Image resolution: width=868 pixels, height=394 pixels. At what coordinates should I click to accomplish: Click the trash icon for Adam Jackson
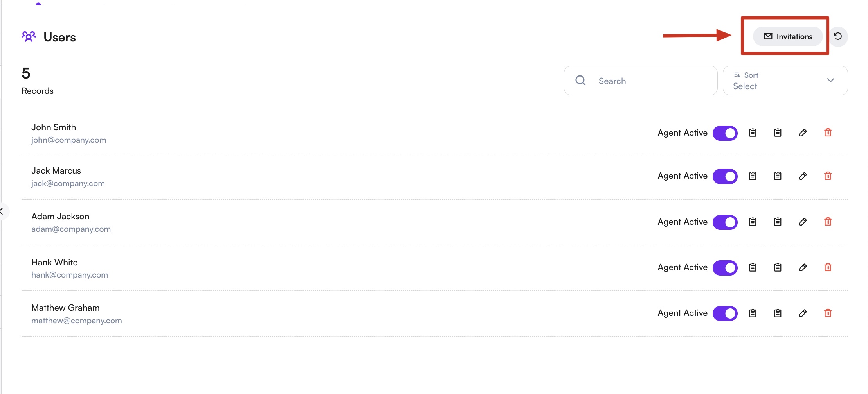(828, 222)
